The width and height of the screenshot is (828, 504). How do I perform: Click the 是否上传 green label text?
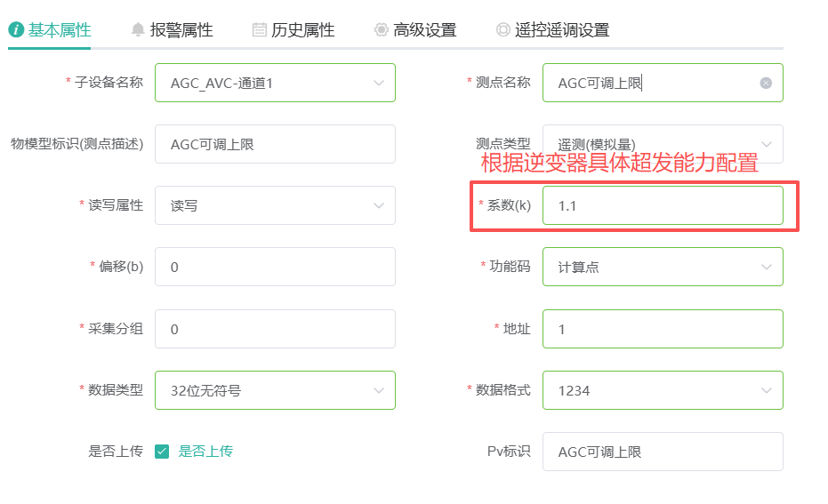pyautogui.click(x=205, y=451)
